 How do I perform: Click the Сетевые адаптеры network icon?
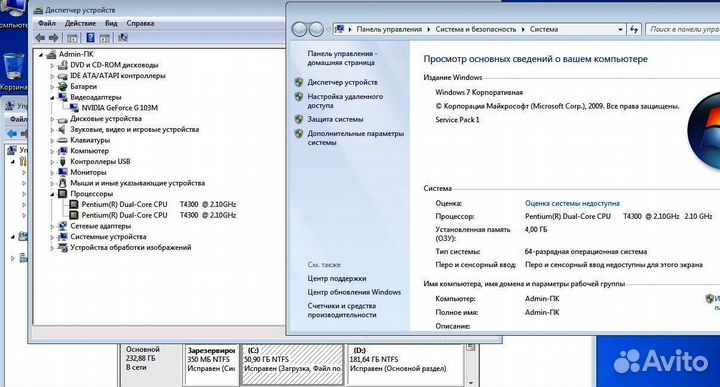click(63, 226)
